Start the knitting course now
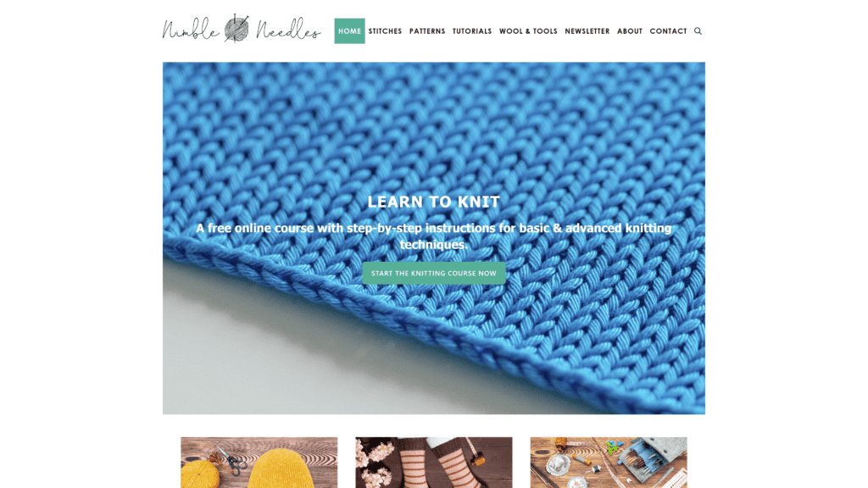868x488 pixels. coord(433,274)
